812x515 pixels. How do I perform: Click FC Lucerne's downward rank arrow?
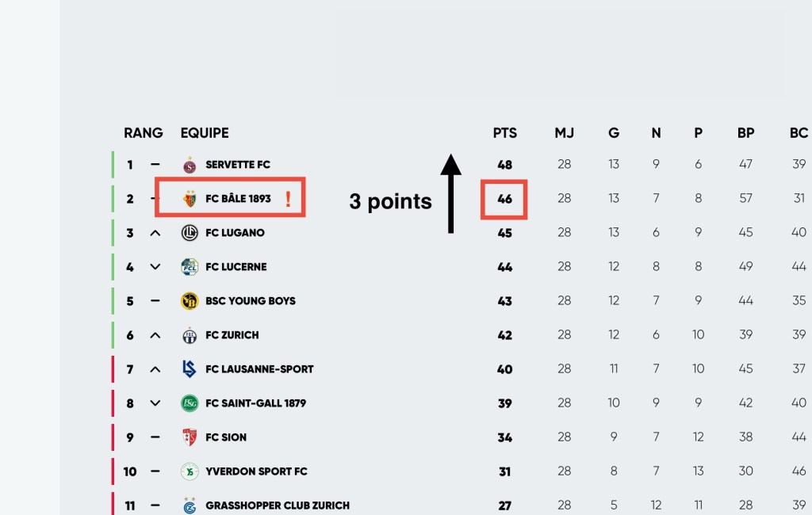[x=155, y=267]
